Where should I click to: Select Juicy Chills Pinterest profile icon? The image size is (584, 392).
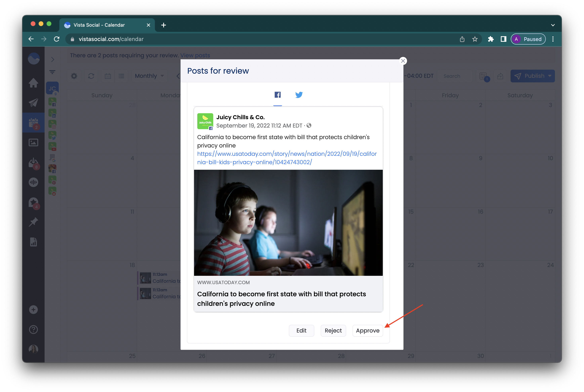[x=52, y=180]
